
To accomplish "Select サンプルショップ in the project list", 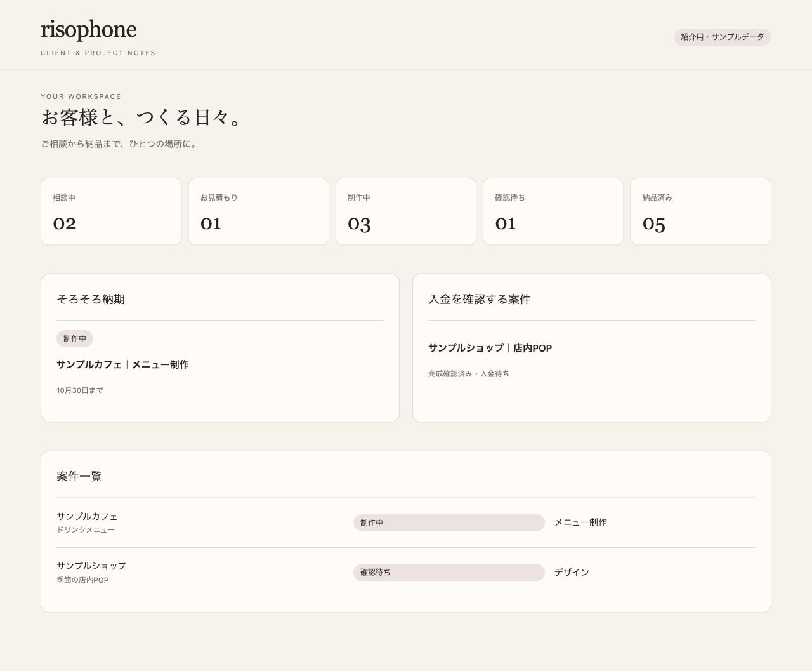I will click(x=91, y=566).
